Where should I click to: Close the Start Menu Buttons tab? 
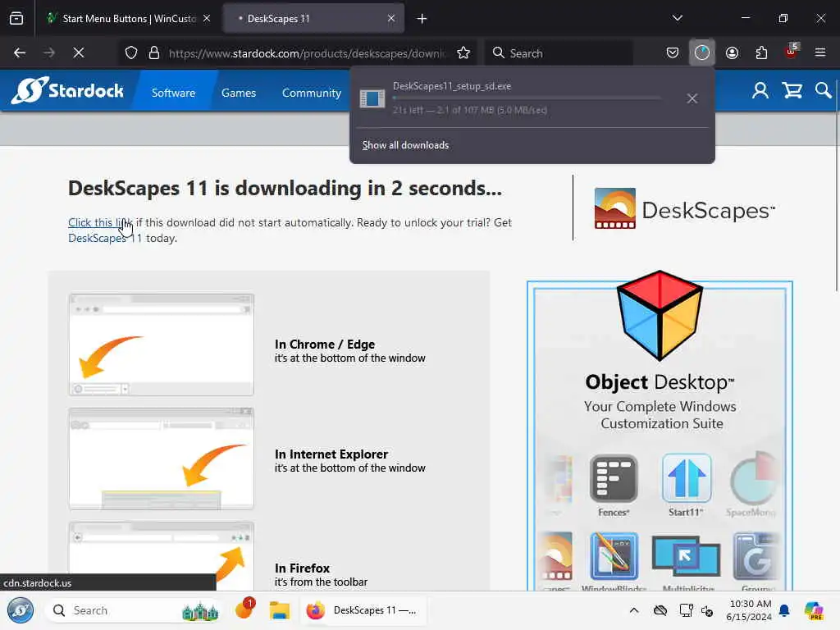pos(207,19)
